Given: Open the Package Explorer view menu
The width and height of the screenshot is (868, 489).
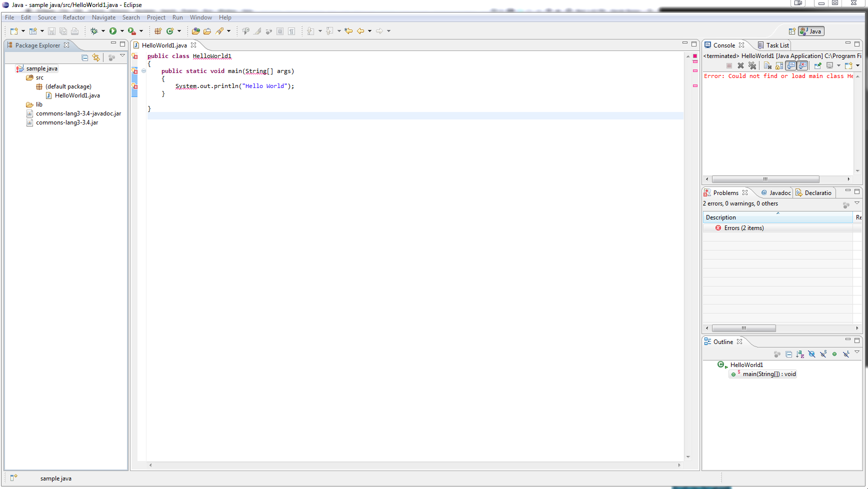Looking at the screenshot, I should 122,56.
